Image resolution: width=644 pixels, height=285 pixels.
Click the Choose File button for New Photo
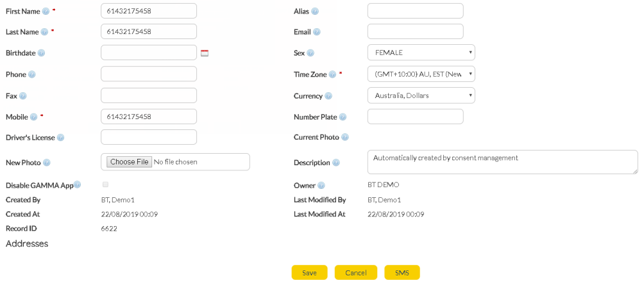[129, 162]
